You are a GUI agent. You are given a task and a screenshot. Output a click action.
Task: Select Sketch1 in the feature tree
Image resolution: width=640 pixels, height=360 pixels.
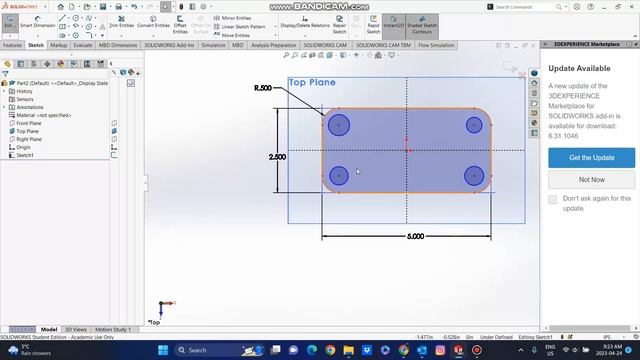pyautogui.click(x=25, y=155)
